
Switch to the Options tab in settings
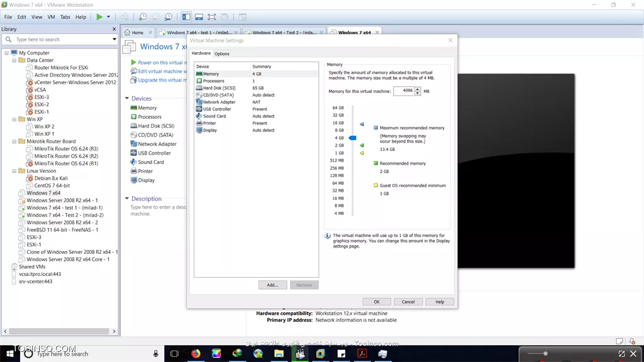pyautogui.click(x=222, y=54)
